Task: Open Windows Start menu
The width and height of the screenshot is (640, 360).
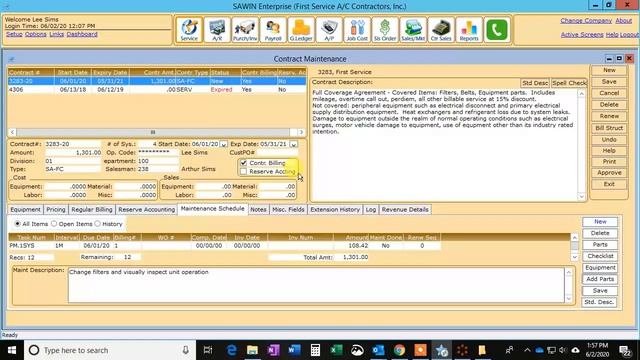Action: click(x=12, y=350)
